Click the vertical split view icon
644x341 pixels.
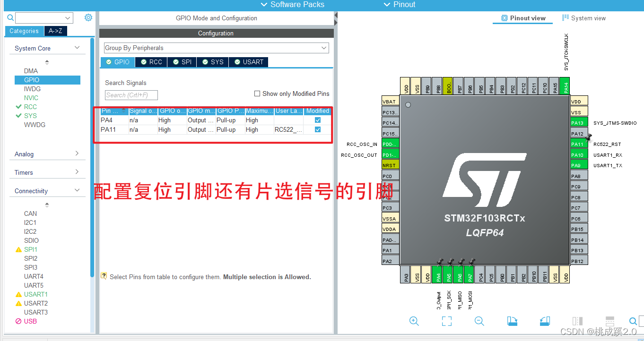tap(577, 321)
